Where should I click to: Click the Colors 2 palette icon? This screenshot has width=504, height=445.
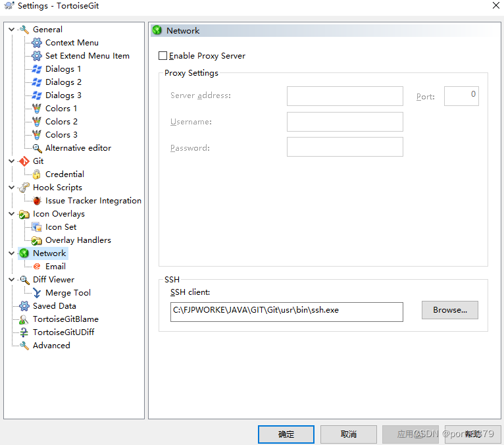[x=37, y=122]
